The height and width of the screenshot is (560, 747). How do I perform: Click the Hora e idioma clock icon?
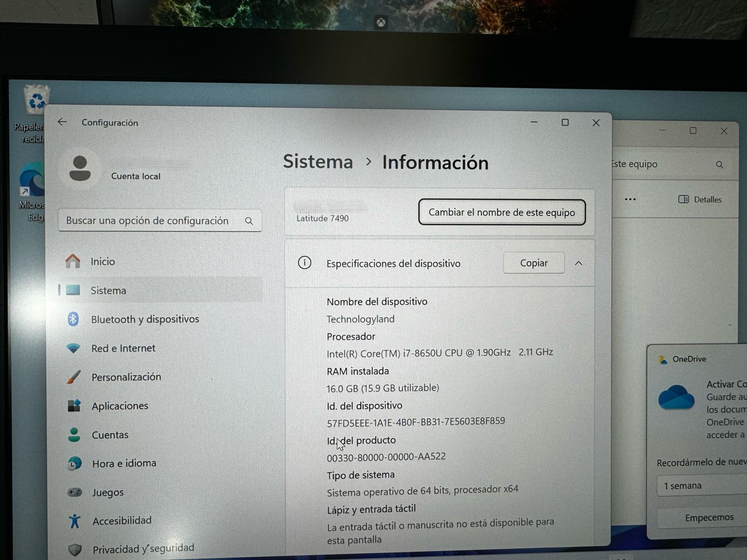click(x=75, y=463)
